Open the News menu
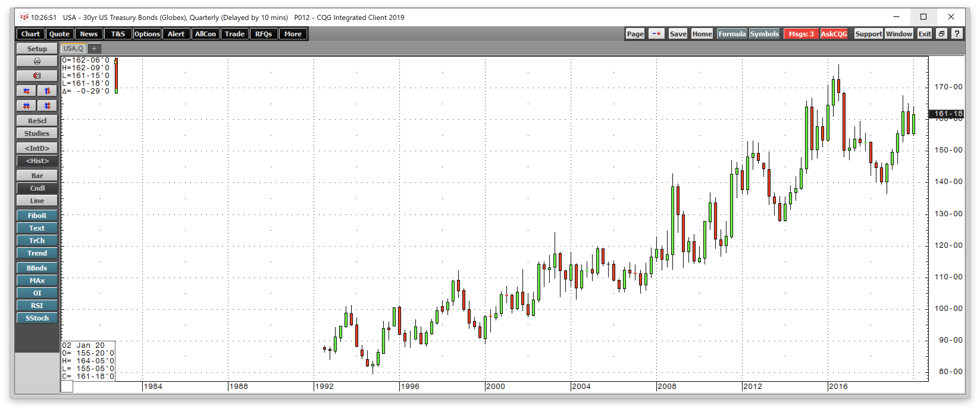 click(x=89, y=34)
